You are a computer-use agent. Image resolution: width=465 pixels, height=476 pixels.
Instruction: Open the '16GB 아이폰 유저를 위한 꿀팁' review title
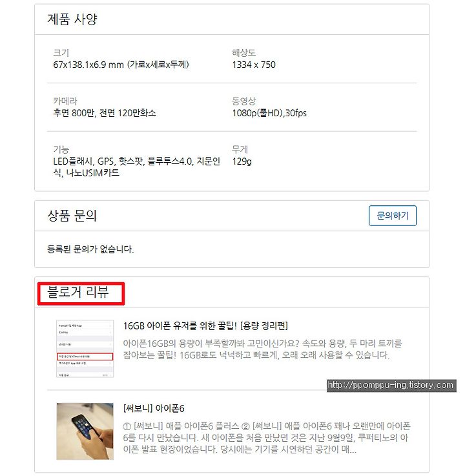[205, 326]
